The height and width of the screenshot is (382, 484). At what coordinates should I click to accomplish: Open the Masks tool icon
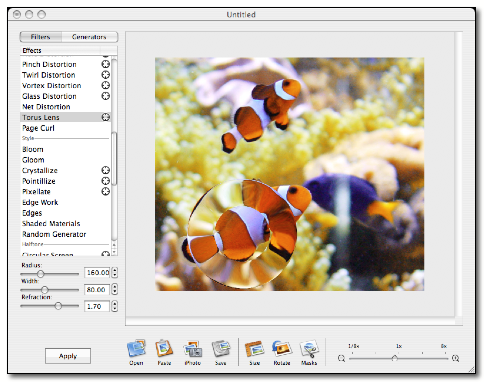click(x=309, y=349)
